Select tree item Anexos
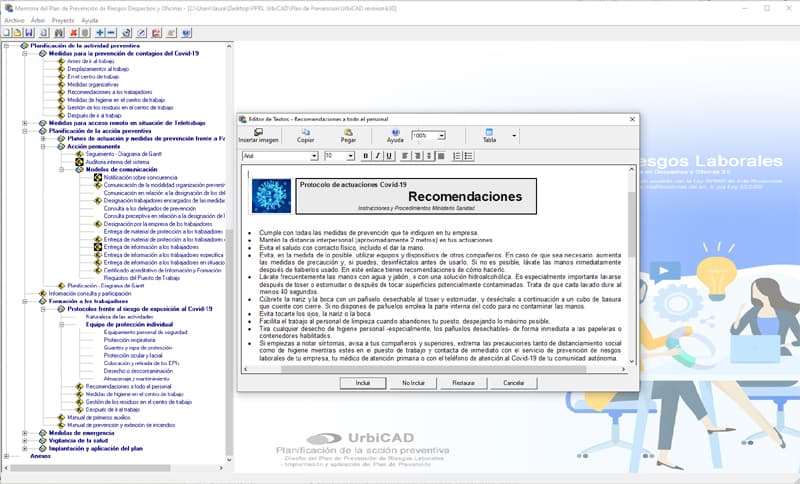This screenshot has width=800, height=484. coord(40,456)
